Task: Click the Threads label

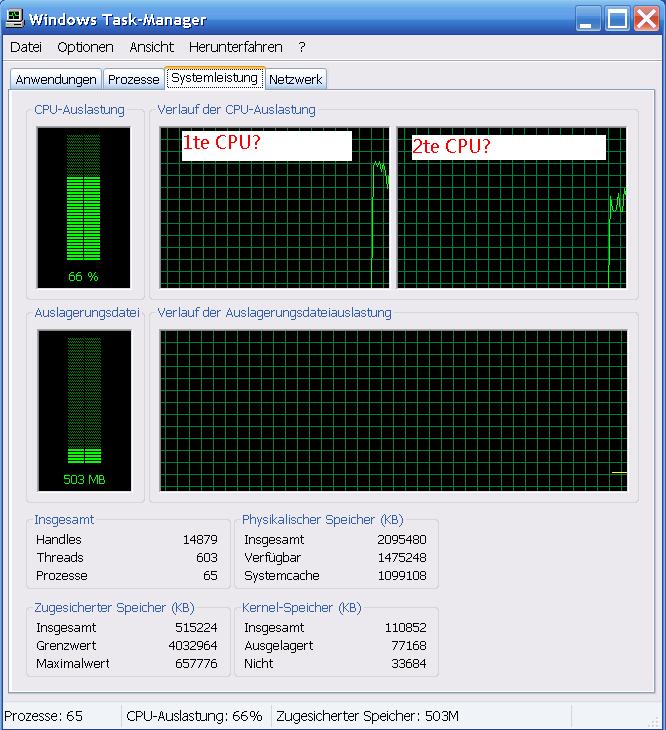Action: [x=60, y=558]
